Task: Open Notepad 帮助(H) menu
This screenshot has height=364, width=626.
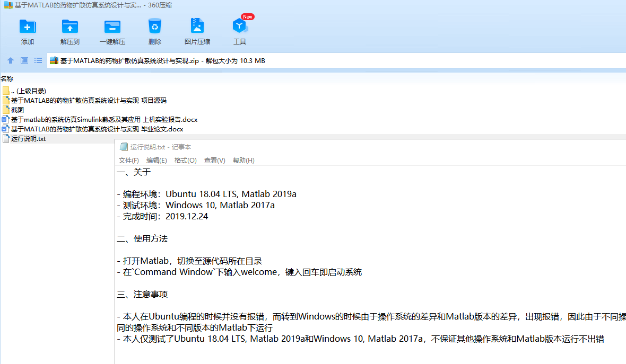Action: [244, 160]
